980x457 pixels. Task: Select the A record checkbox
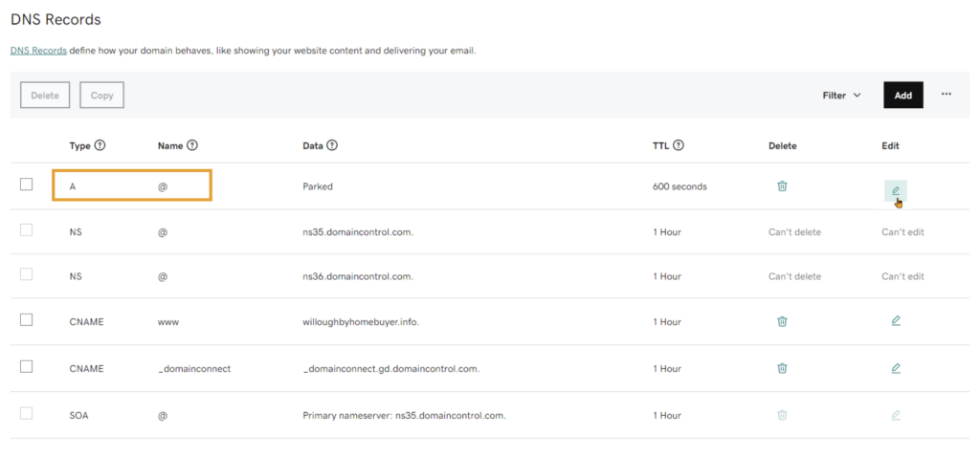click(26, 185)
